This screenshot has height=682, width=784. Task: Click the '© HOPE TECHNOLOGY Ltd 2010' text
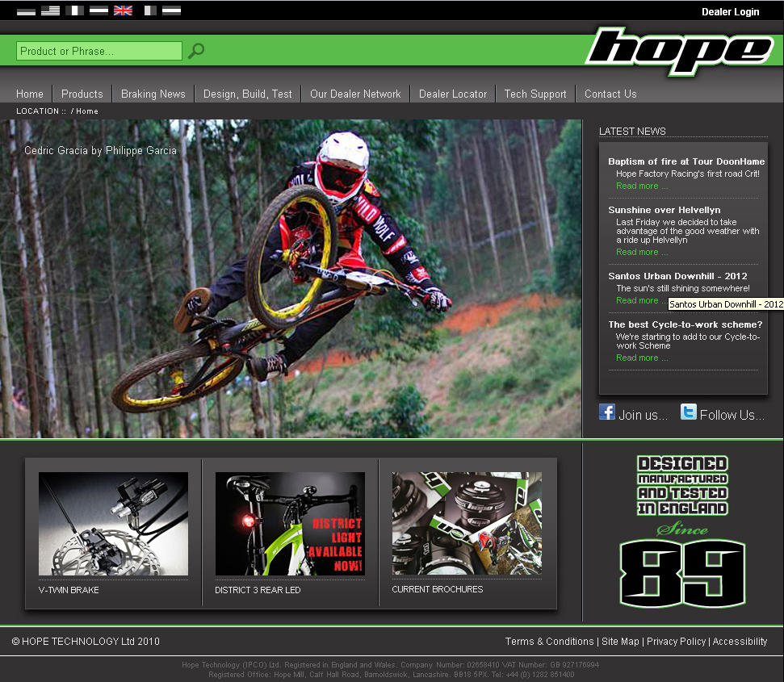click(x=86, y=642)
